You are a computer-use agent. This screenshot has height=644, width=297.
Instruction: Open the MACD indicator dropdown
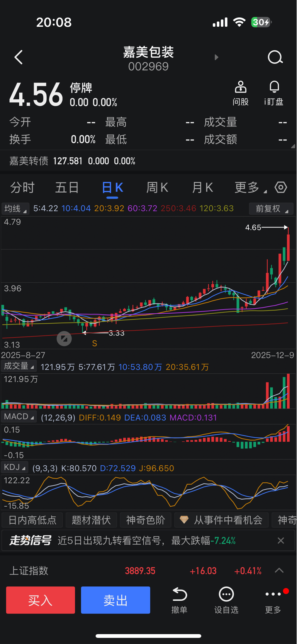click(x=19, y=417)
